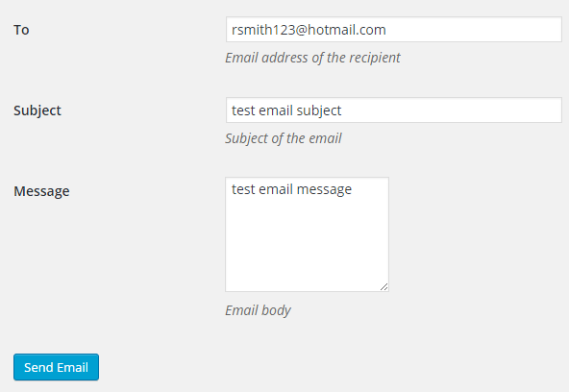Image resolution: width=569 pixels, height=392 pixels.
Task: Focus the To recipient email field
Action: coord(394,30)
